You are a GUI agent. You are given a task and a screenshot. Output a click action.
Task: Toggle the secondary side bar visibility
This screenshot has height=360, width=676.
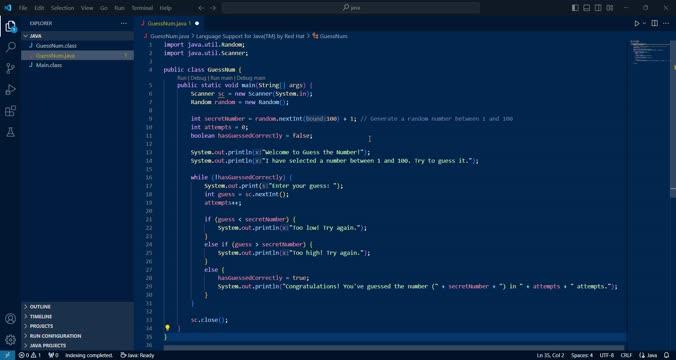point(598,8)
